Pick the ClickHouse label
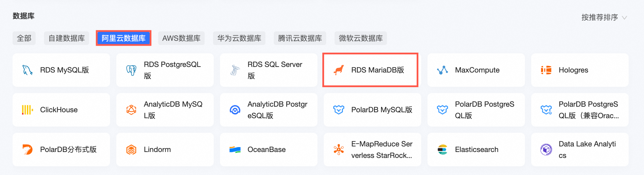 [59, 110]
